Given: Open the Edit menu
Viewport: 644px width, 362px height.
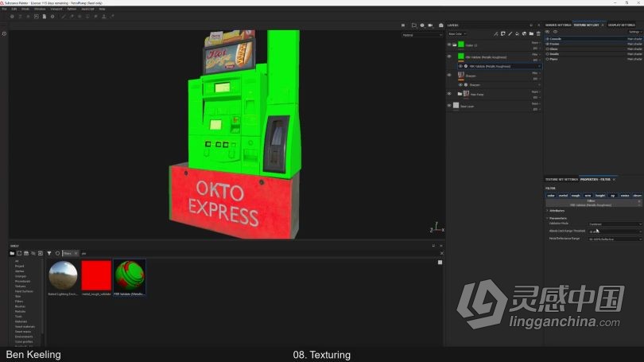Looking at the screenshot, I should (x=14, y=9).
